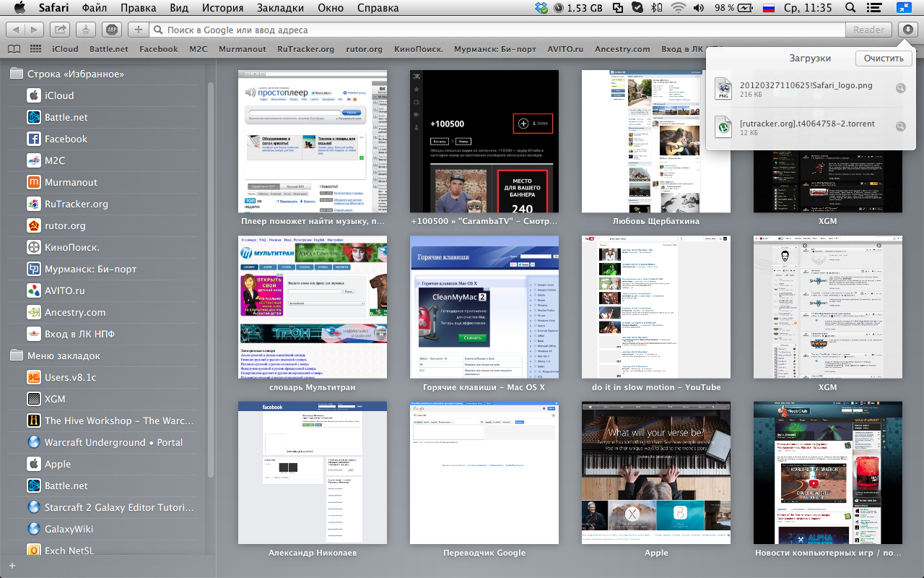Open the Bluetooth menu bar icon
The height and width of the screenshot is (578, 924).
click(x=656, y=8)
